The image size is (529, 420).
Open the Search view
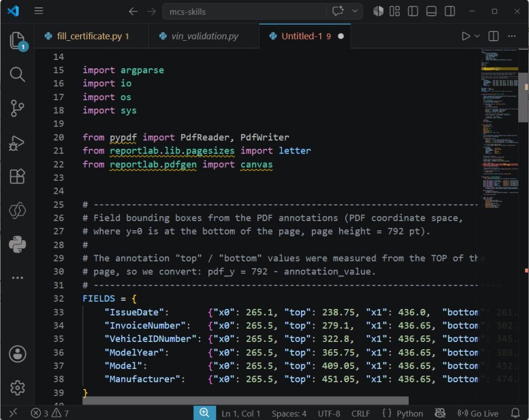17,74
